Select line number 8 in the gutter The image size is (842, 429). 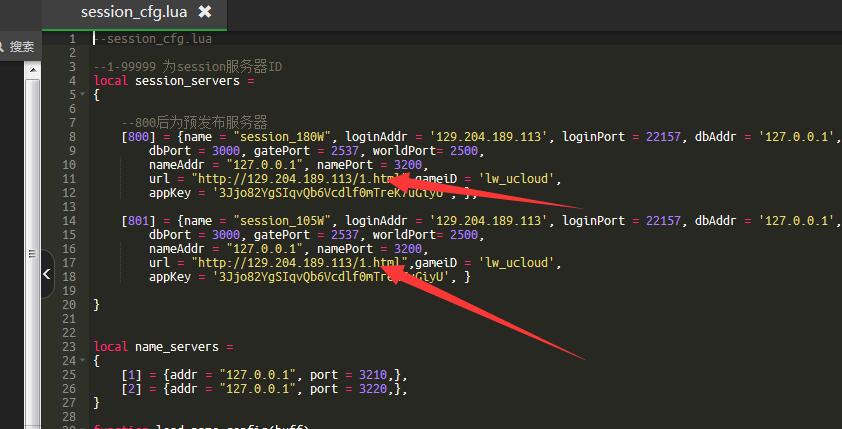click(72, 137)
